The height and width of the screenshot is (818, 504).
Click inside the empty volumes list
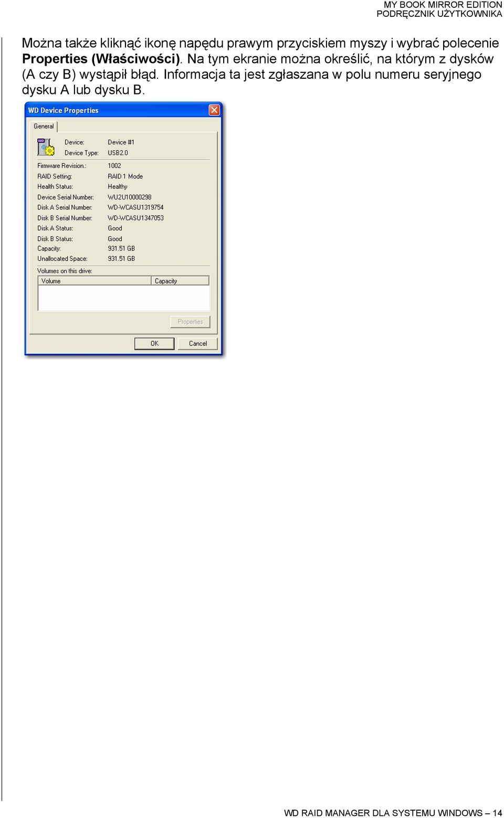tap(124, 298)
